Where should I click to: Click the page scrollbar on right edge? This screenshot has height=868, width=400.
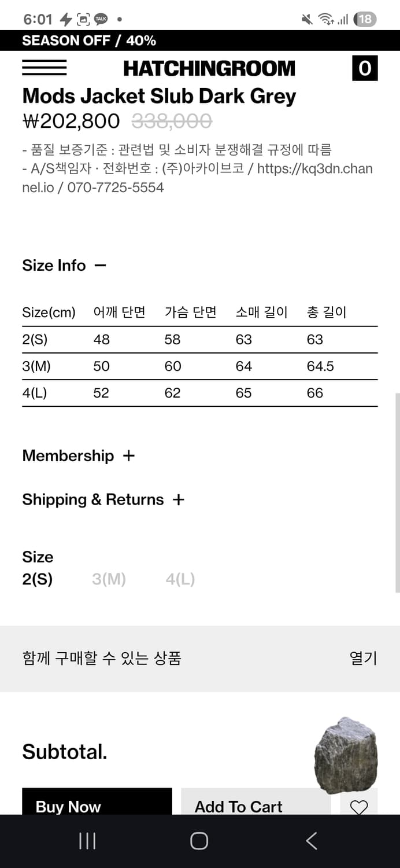click(x=397, y=492)
